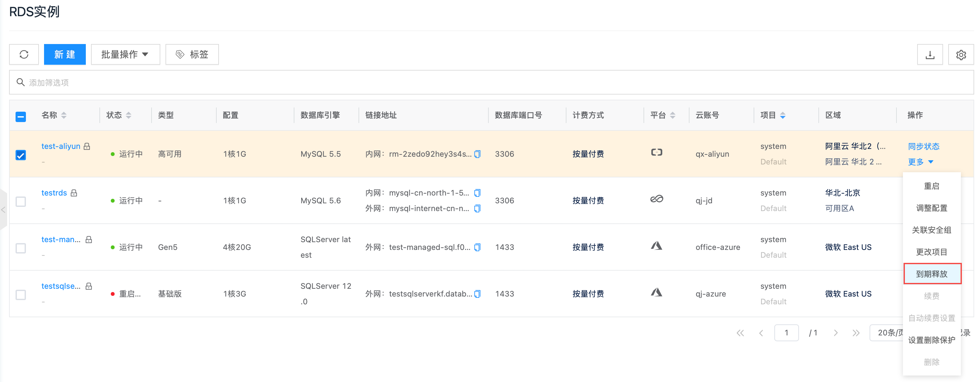Click the download export icon
This screenshot has height=382, width=980.
929,54
